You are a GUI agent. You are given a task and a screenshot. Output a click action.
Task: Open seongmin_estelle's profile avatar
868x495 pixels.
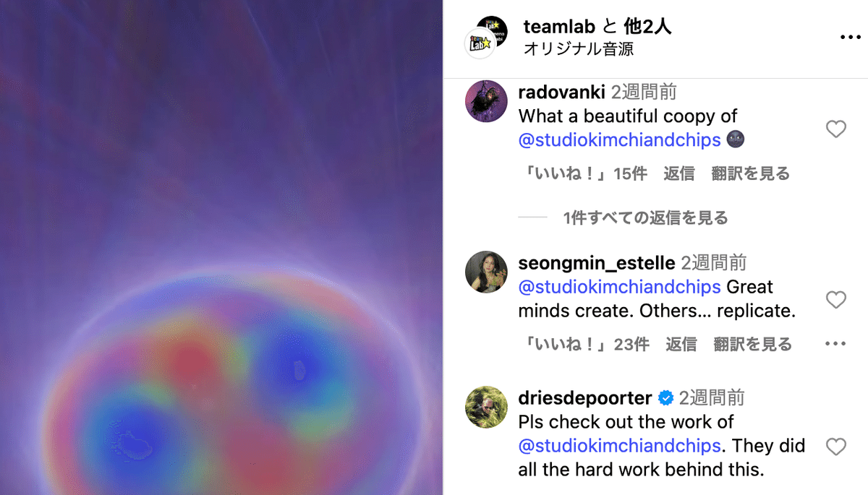(x=485, y=272)
